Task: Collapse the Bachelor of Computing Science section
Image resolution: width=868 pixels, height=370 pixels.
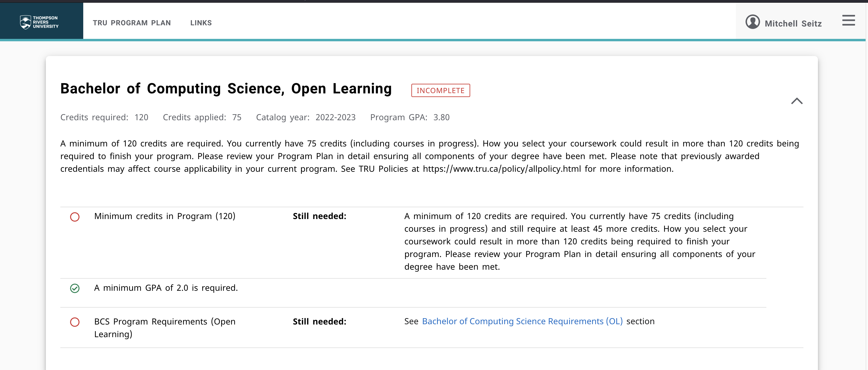Action: coord(797,101)
